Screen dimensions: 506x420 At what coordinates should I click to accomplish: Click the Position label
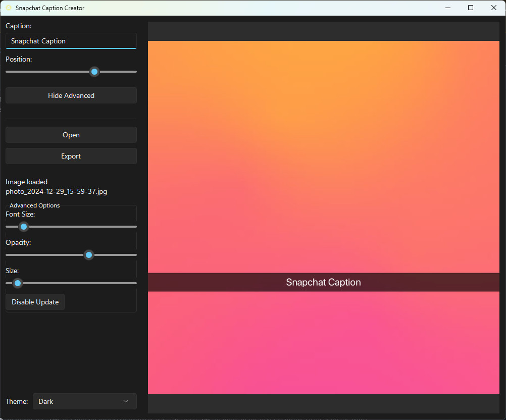(x=19, y=60)
